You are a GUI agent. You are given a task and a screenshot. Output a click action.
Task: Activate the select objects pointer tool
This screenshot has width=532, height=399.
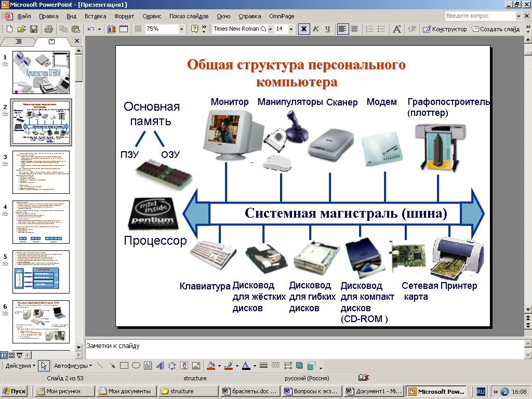(44, 365)
